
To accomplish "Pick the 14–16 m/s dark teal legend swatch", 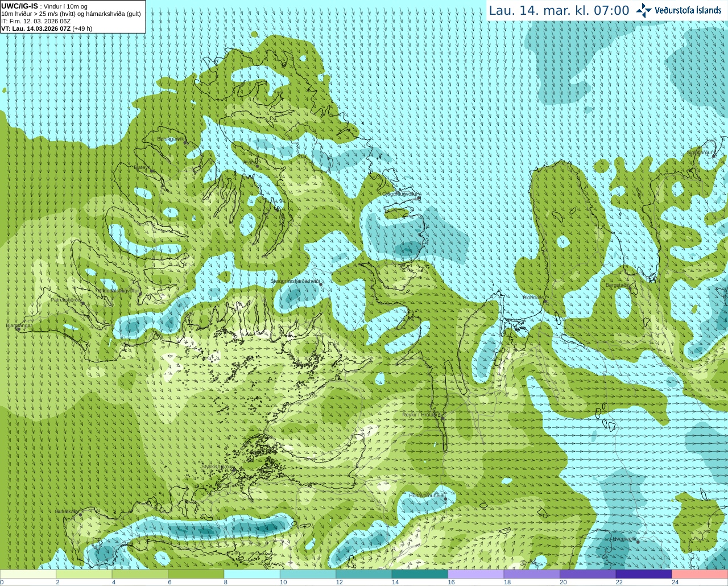I will point(420,574).
